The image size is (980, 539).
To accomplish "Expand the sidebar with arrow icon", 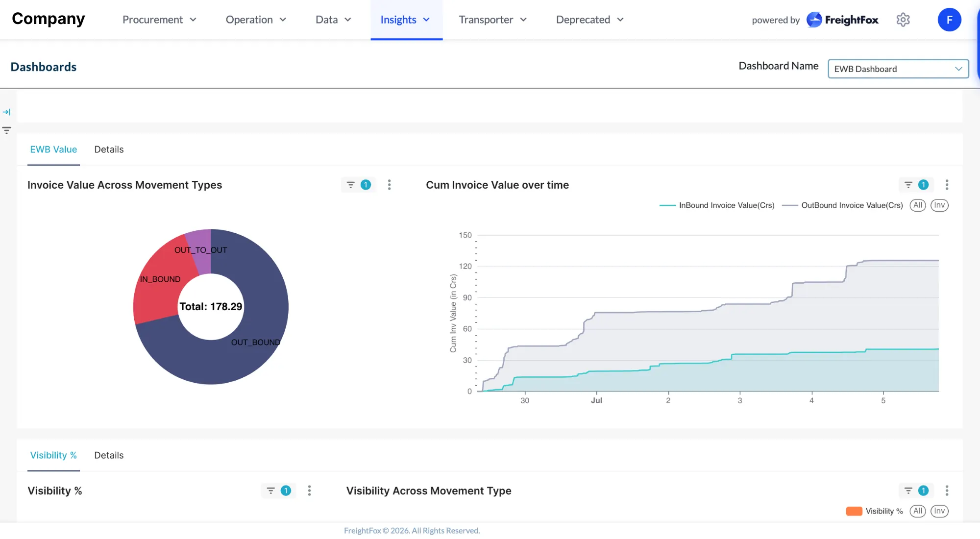I will pyautogui.click(x=6, y=112).
